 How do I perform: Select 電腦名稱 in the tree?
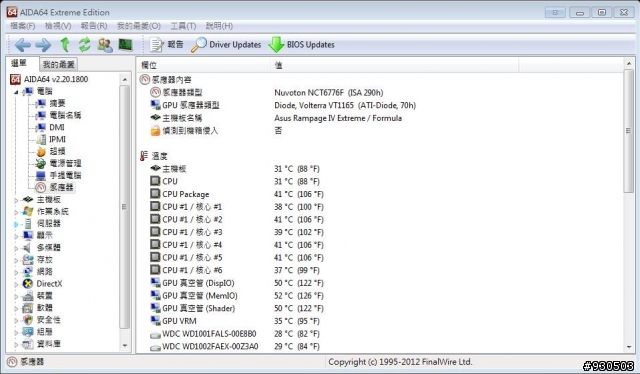pos(65,115)
